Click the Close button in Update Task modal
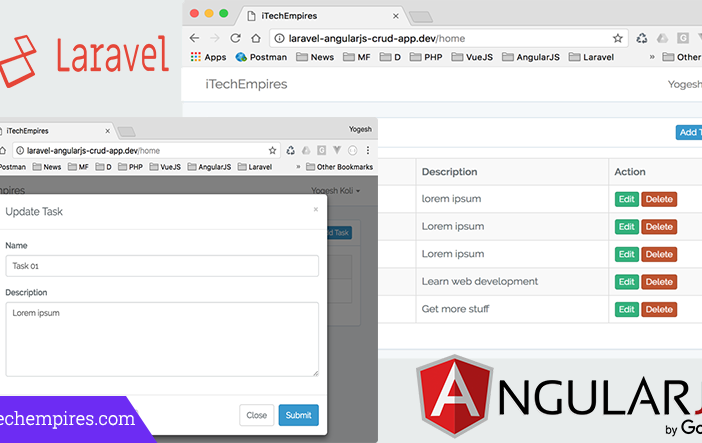702x443 pixels. (x=257, y=415)
